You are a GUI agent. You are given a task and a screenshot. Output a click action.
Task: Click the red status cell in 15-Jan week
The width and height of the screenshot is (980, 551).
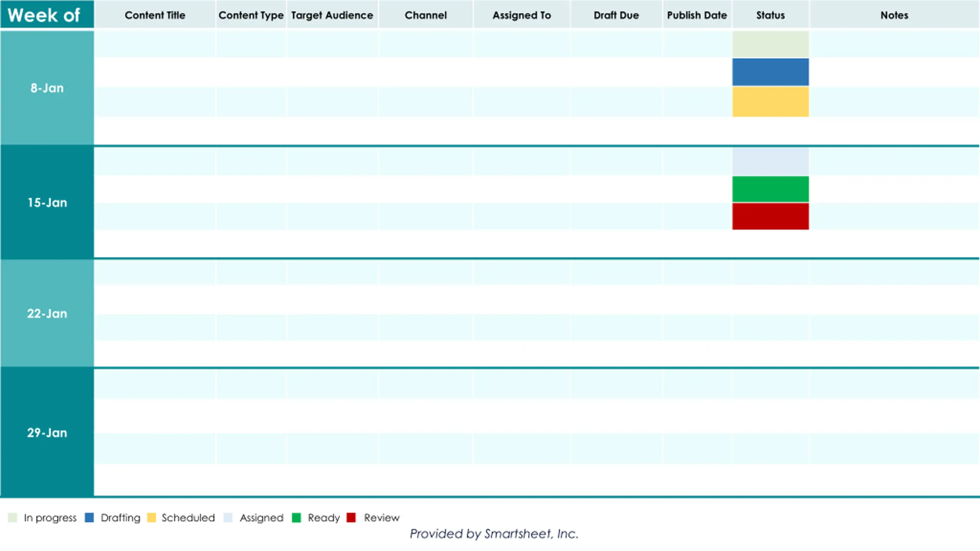(x=771, y=216)
